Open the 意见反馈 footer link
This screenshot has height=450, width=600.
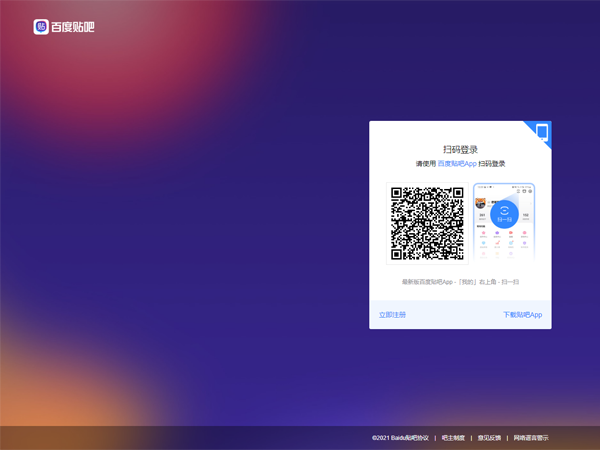[489, 438]
